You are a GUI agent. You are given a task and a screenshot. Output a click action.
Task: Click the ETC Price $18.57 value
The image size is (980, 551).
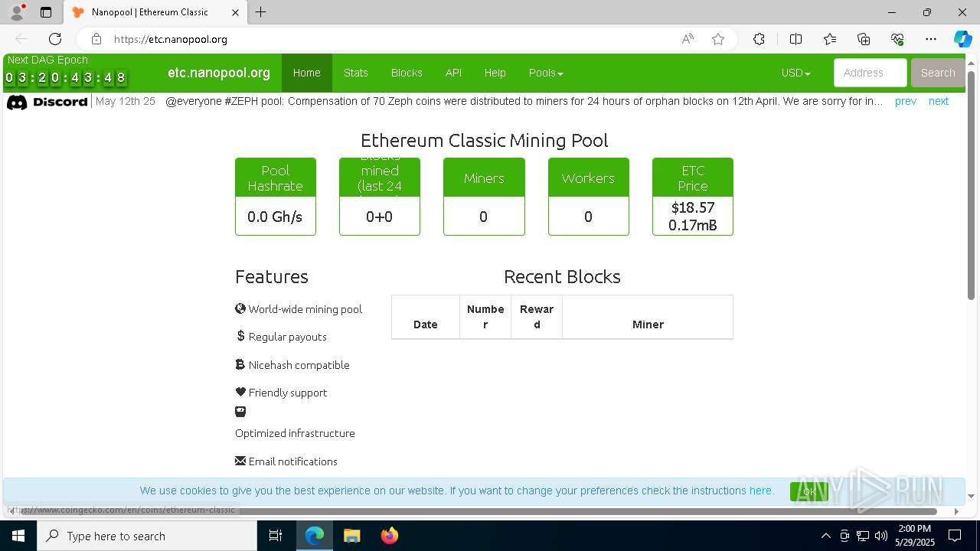pos(693,207)
